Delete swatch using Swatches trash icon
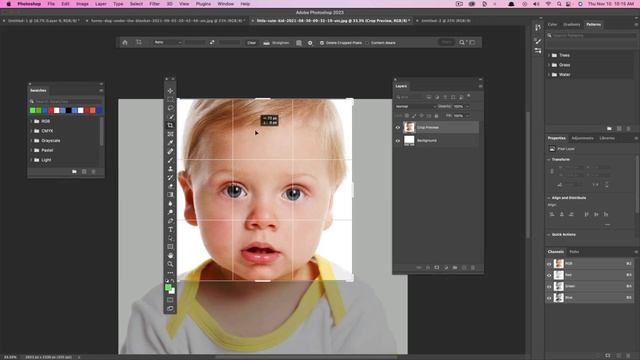Screen dimensions: 640x360 click(93, 172)
